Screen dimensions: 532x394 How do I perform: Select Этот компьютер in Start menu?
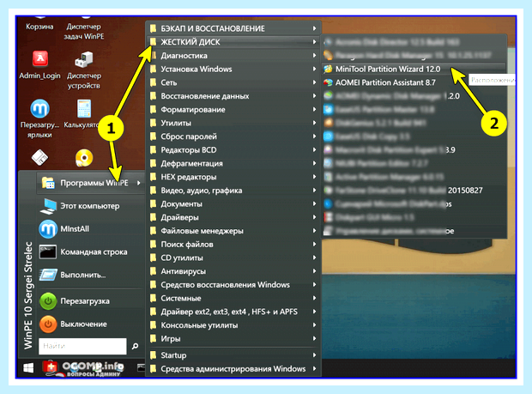pos(90,206)
